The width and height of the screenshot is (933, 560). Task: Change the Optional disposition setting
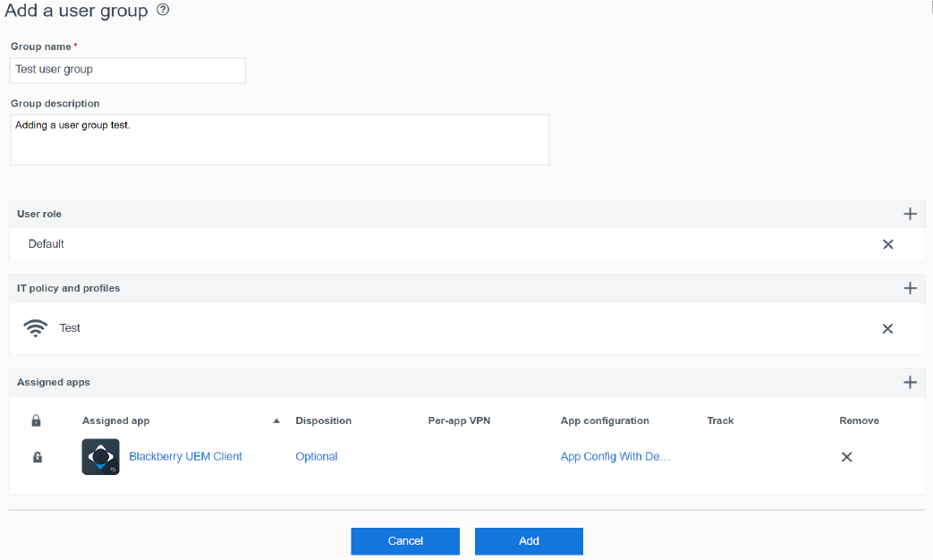(x=316, y=456)
